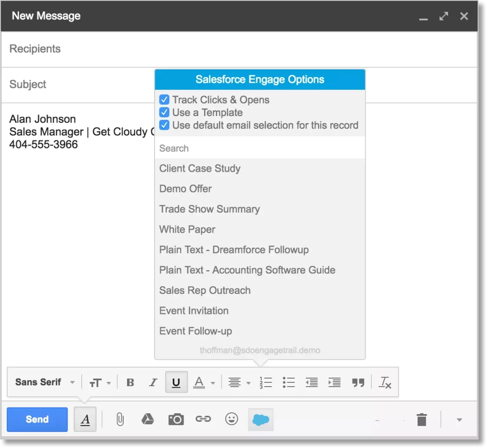Expand New Message to full screen

pos(444,16)
